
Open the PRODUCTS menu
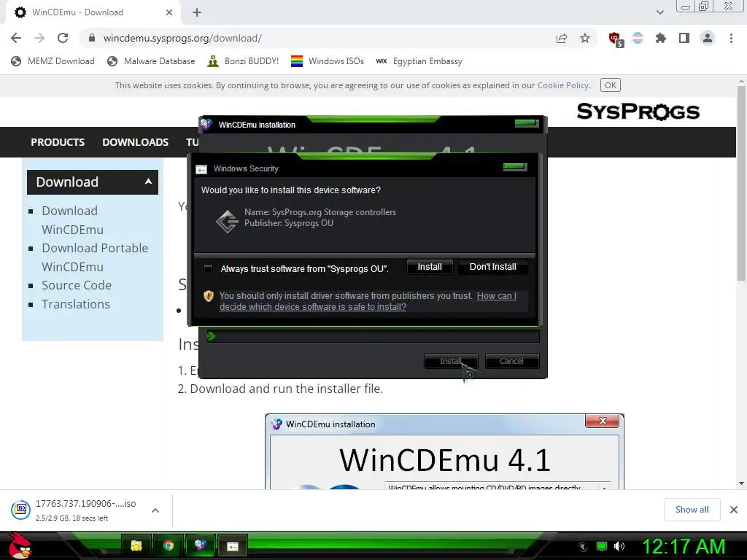click(58, 142)
